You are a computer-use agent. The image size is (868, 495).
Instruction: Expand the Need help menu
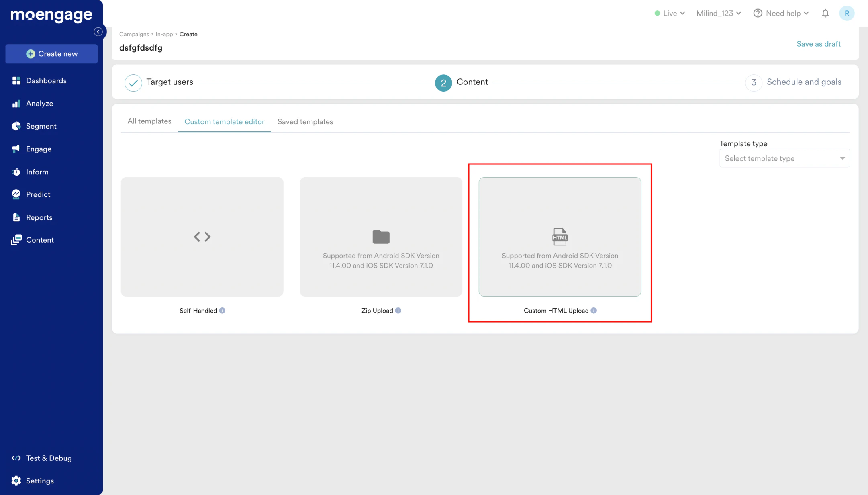(x=781, y=14)
